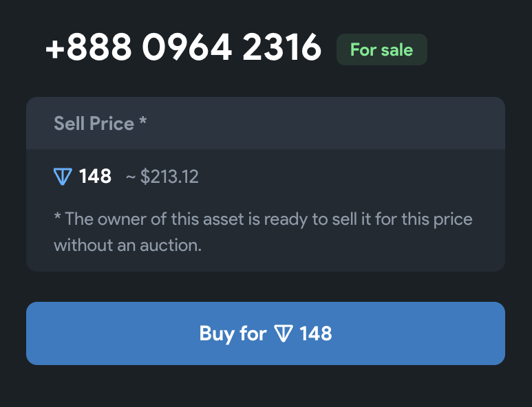Screen dimensions: 532x407
Task: Click the 2316 digits in the heading
Action: point(282,47)
